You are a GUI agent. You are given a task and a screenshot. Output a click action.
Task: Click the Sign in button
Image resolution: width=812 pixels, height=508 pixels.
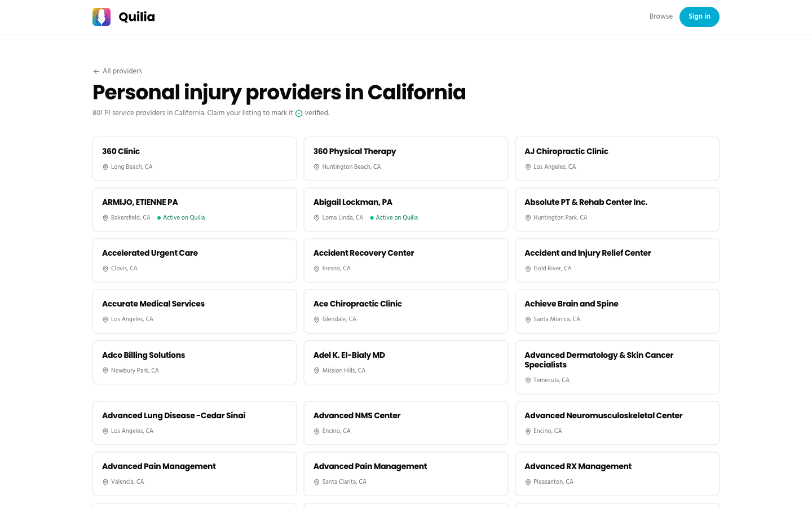pos(699,17)
